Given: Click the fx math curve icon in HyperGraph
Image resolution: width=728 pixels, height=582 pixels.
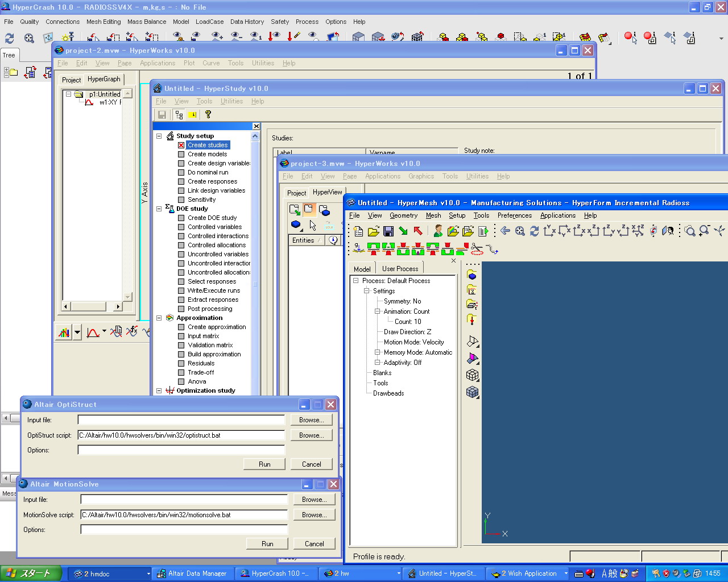Looking at the screenshot, I should coord(131,331).
